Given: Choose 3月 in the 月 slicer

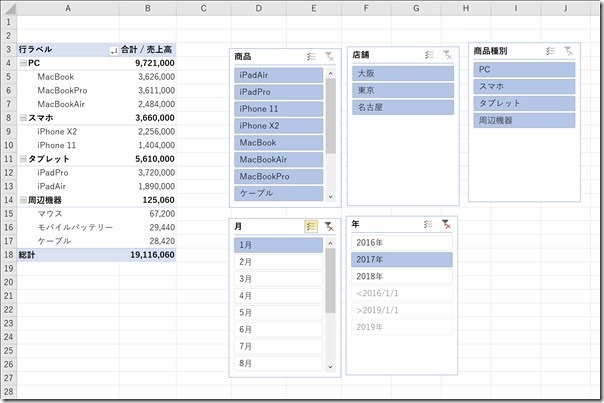Looking at the screenshot, I should [x=279, y=279].
